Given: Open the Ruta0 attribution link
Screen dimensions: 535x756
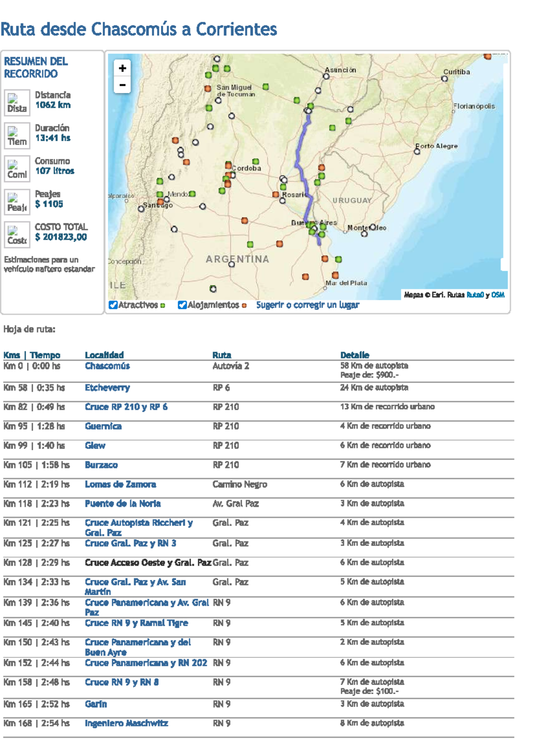Looking at the screenshot, I should tap(475, 295).
